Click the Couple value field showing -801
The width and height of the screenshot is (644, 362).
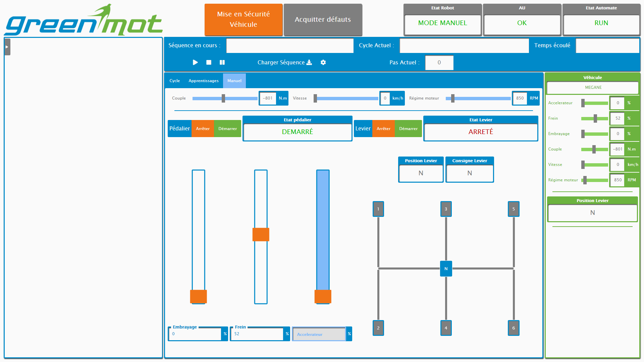tap(268, 98)
